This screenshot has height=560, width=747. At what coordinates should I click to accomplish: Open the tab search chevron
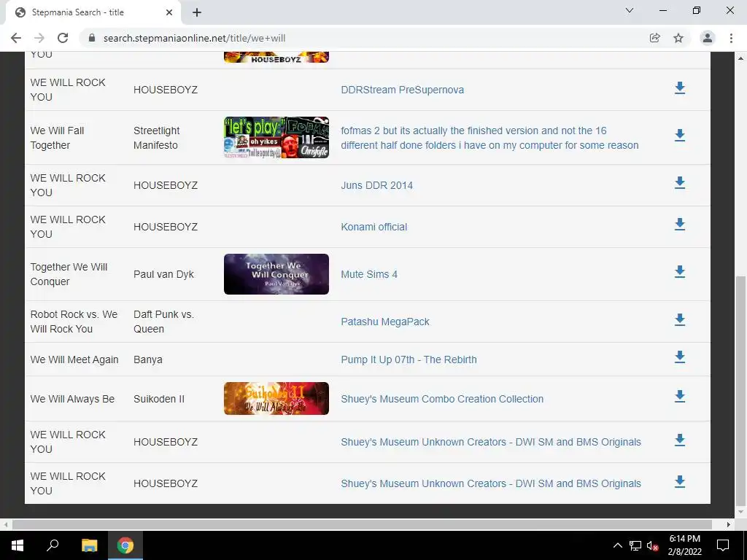pyautogui.click(x=630, y=10)
